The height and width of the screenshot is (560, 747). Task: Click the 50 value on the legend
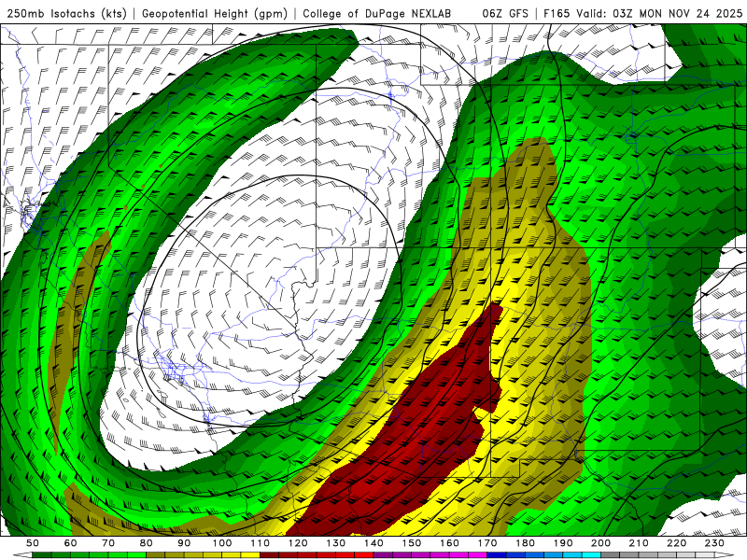pos(33,543)
